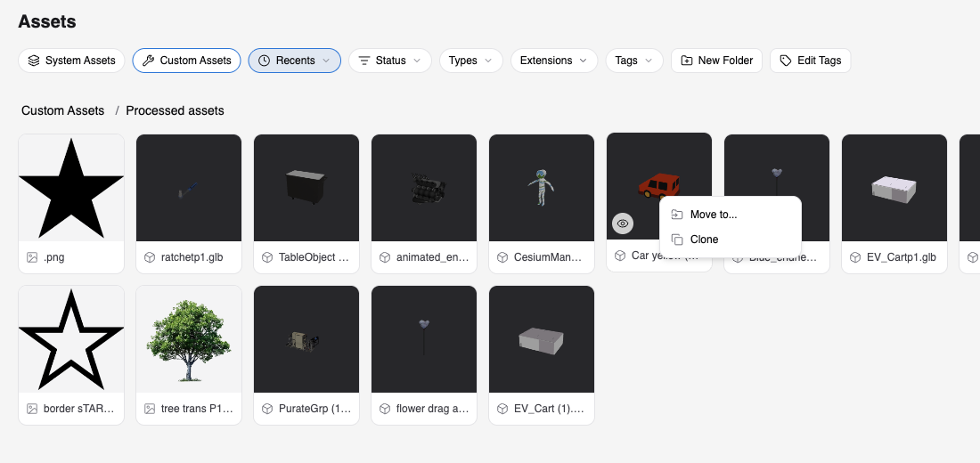Click the EV_Cartp1.glb file name
The width and height of the screenshot is (980, 463).
902,257
